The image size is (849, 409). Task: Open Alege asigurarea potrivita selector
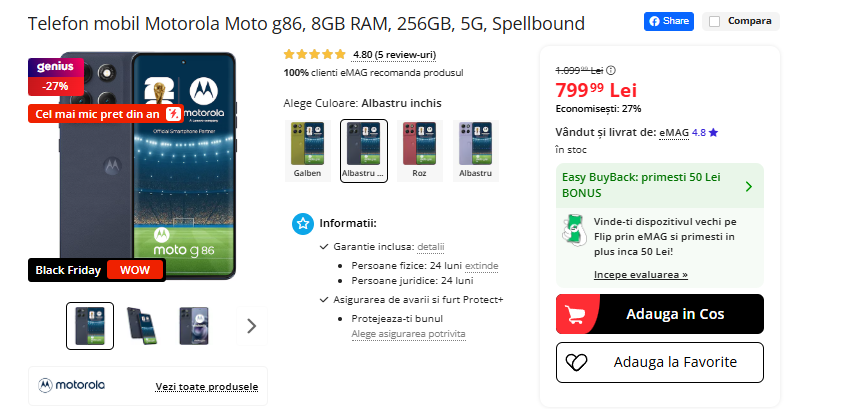click(408, 333)
